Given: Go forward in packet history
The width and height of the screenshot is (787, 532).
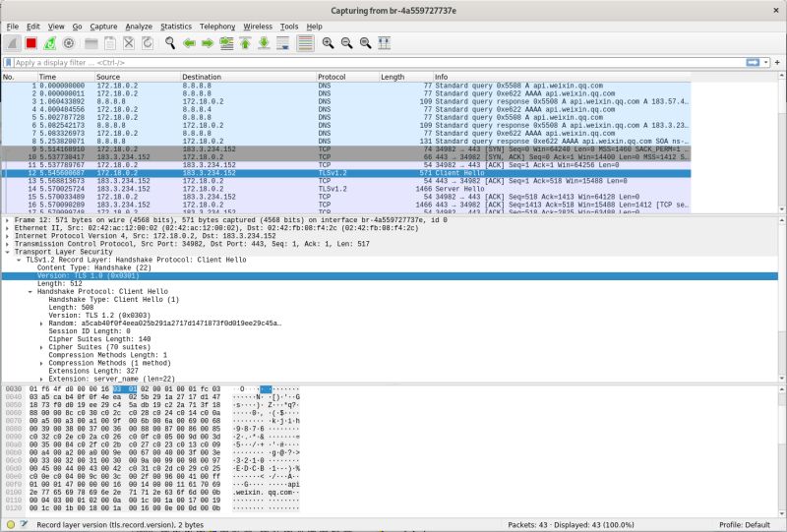Looking at the screenshot, I should pyautogui.click(x=208, y=43).
